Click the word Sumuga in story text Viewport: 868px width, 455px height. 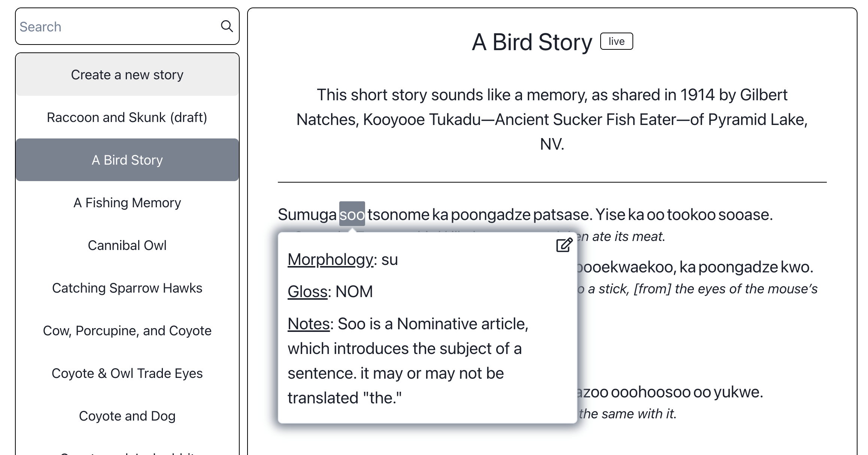click(307, 214)
